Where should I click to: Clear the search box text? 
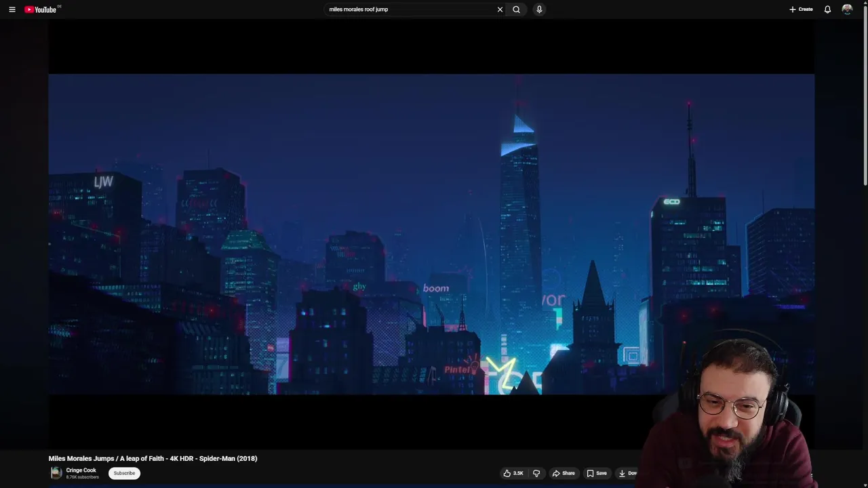click(x=500, y=9)
